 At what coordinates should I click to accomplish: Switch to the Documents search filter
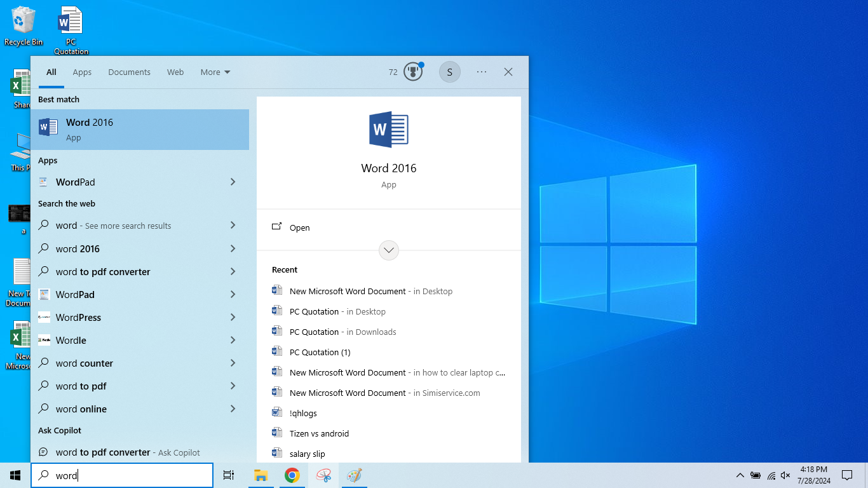pyautogui.click(x=129, y=72)
